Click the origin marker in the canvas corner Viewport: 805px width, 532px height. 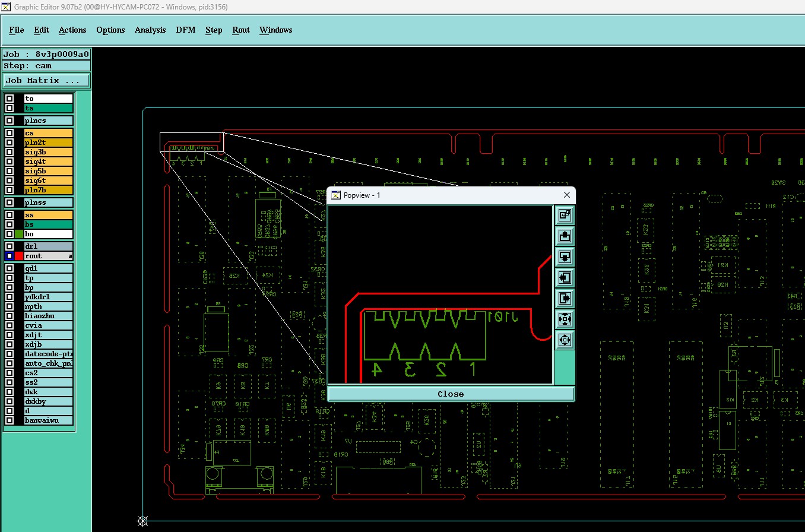pos(142,521)
